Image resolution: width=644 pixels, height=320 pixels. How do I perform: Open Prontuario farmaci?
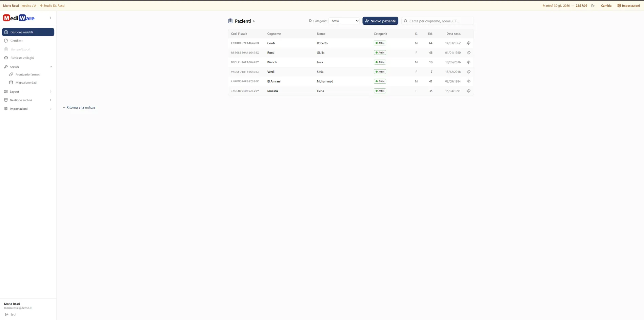(31, 74)
